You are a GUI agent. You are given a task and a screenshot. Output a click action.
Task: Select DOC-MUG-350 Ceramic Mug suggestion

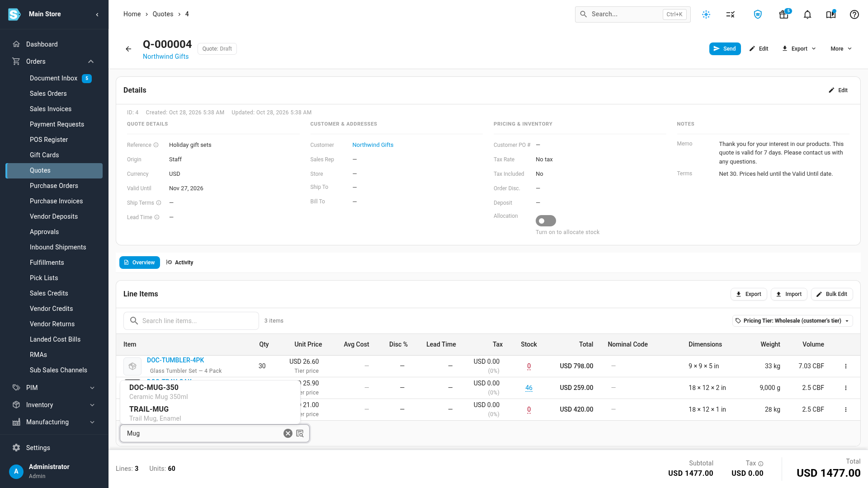210,392
